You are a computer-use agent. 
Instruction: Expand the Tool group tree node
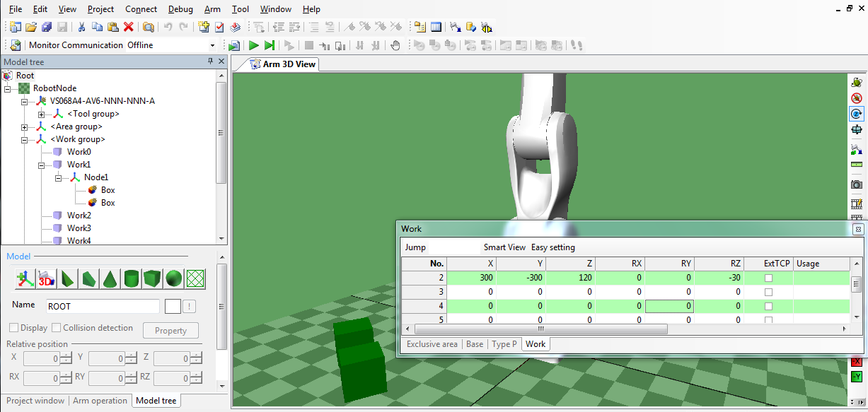tap(42, 114)
